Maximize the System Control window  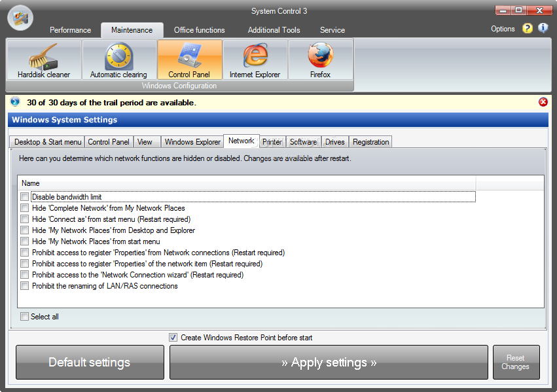518,10
